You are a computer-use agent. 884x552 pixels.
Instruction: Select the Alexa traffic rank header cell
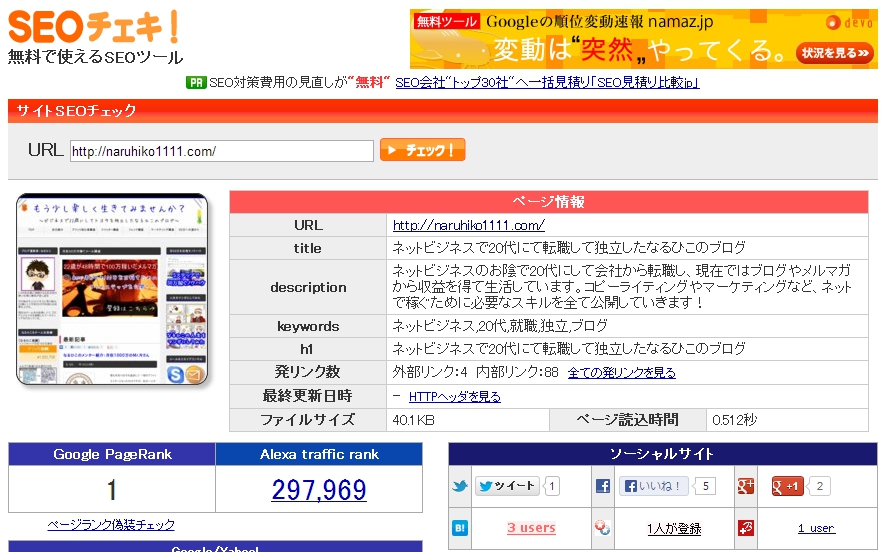[x=319, y=454]
